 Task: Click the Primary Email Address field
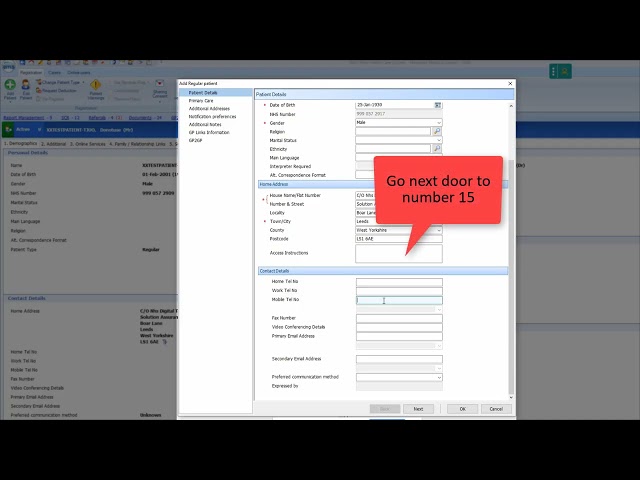(399, 337)
